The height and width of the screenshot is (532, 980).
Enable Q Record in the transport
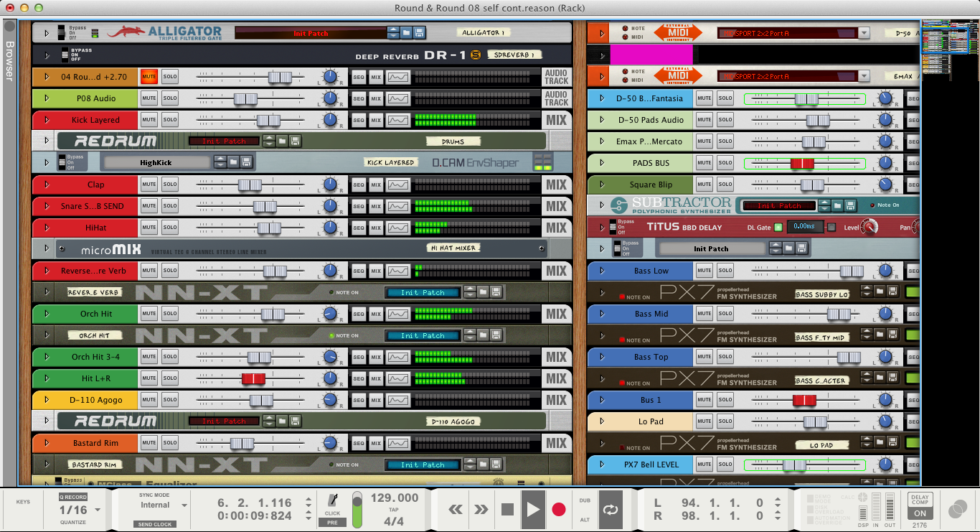click(73, 497)
